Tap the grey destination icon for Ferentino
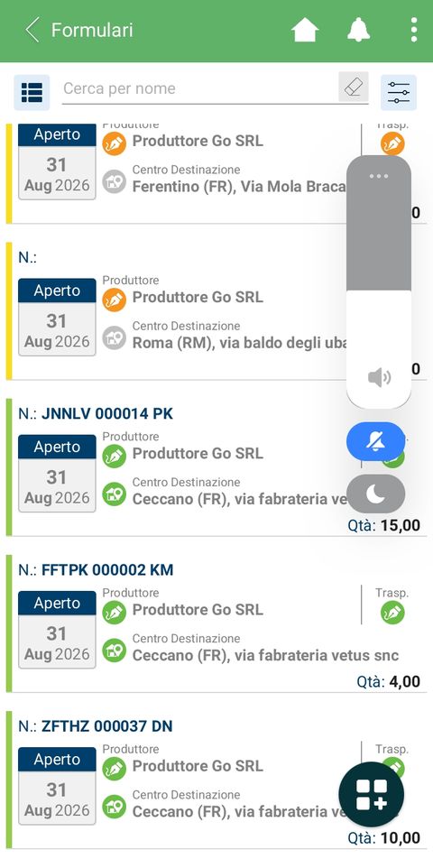 pyautogui.click(x=114, y=181)
